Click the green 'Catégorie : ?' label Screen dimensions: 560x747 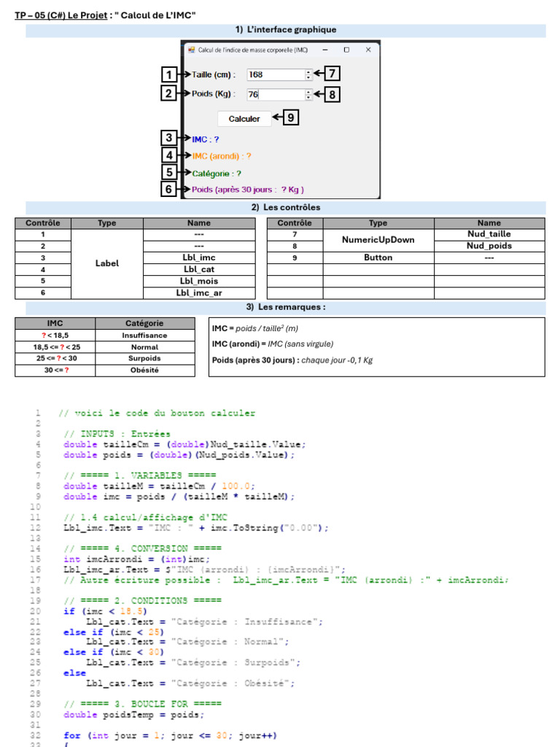pos(217,174)
